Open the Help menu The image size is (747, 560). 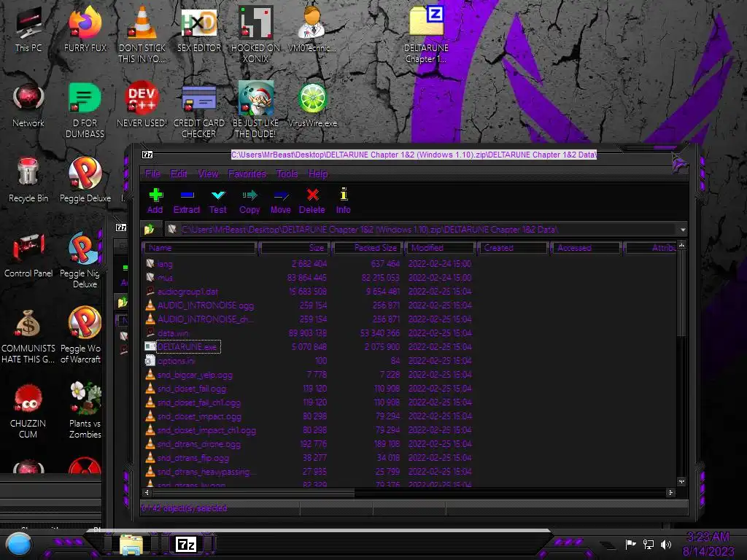tap(318, 174)
